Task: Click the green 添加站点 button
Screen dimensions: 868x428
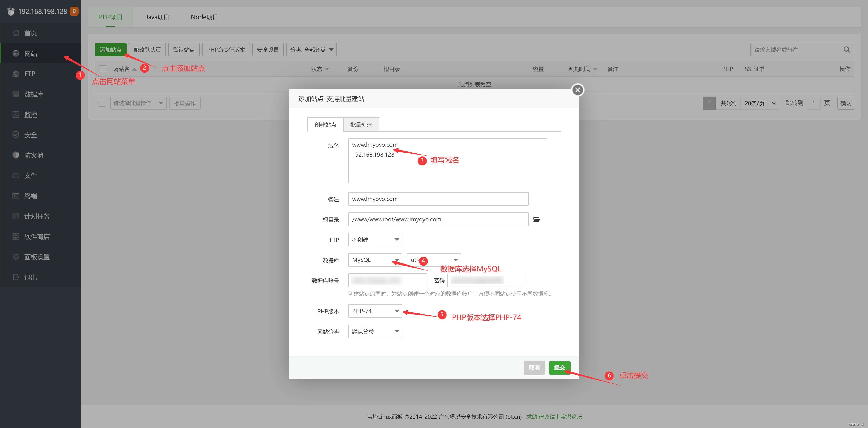Action: pos(111,49)
